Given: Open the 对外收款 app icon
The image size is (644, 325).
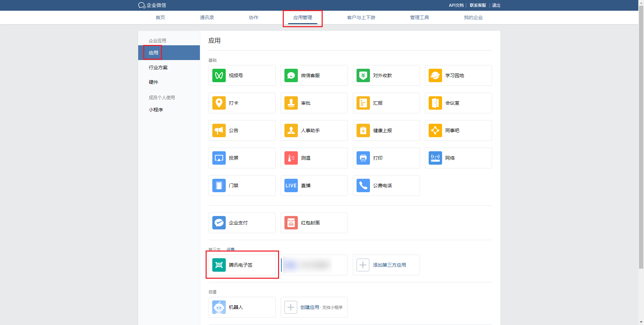Looking at the screenshot, I should click(x=363, y=75).
